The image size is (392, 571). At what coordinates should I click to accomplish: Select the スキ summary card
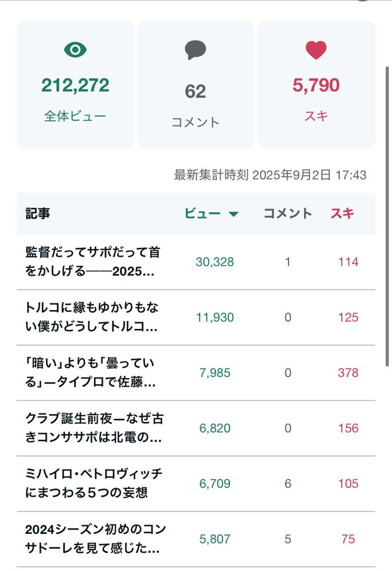[x=316, y=85]
